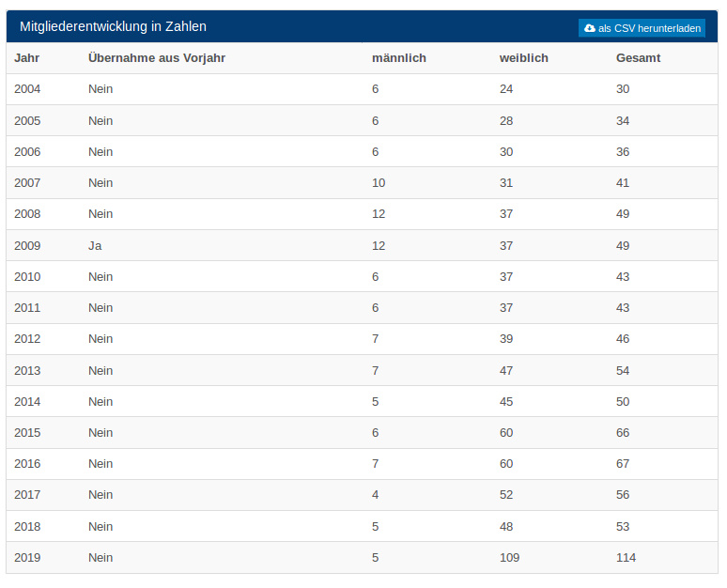
Task: Click männlich value 10 in 2007 row
Action: click(379, 183)
